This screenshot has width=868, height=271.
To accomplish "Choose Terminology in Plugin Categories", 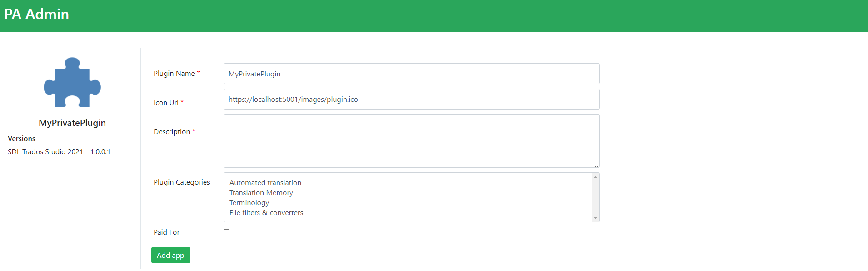I will pyautogui.click(x=249, y=202).
